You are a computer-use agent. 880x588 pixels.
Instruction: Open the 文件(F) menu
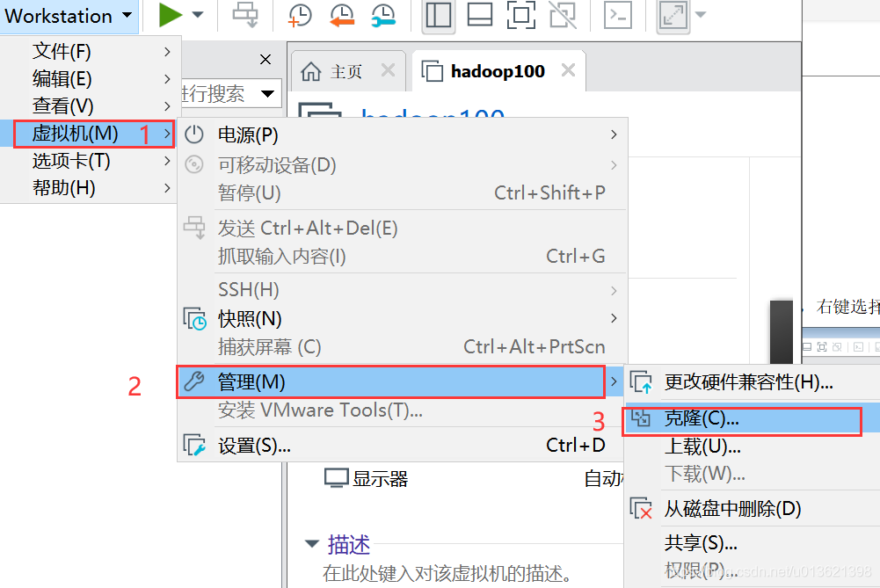click(90, 52)
